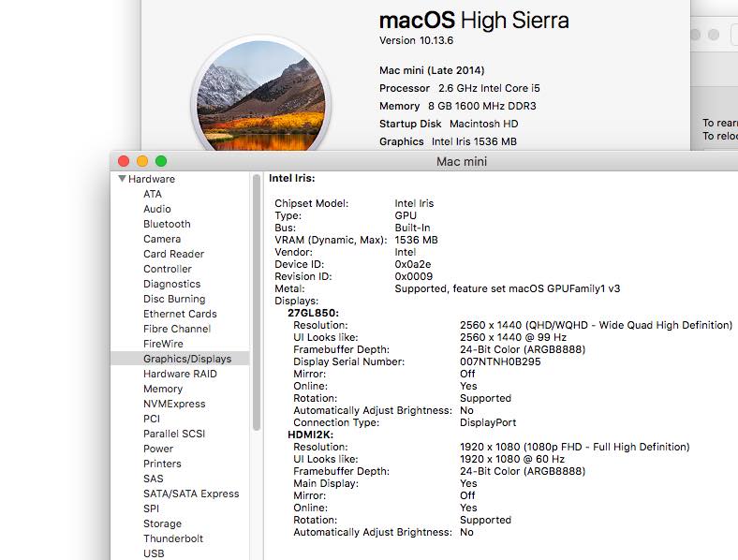Click the Version 10.13.6 text
This screenshot has width=738, height=560.
coord(416,40)
